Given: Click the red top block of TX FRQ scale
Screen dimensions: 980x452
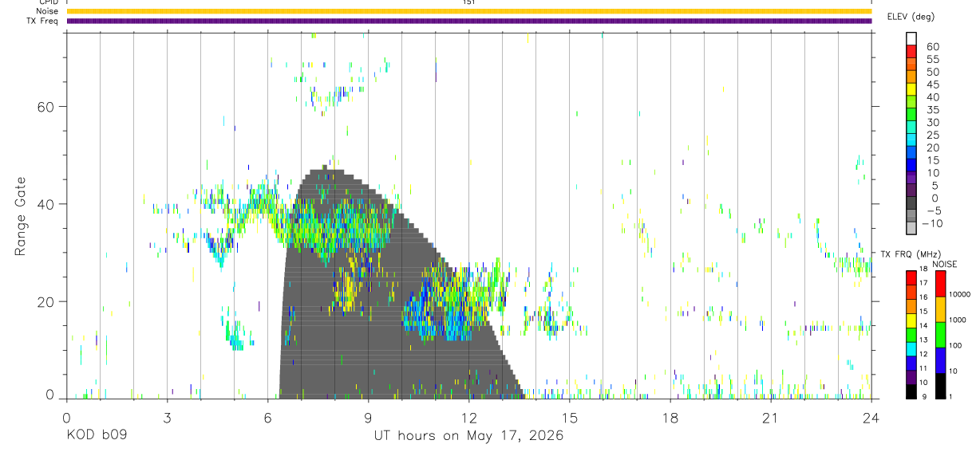Looking at the screenshot, I should pos(911,278).
